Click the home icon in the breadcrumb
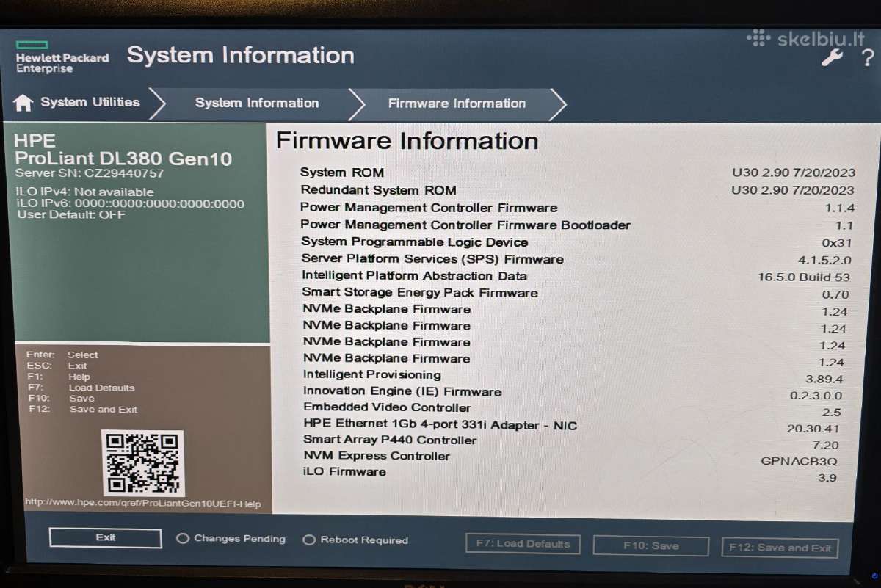Image resolution: width=881 pixels, height=588 pixels. 23,103
